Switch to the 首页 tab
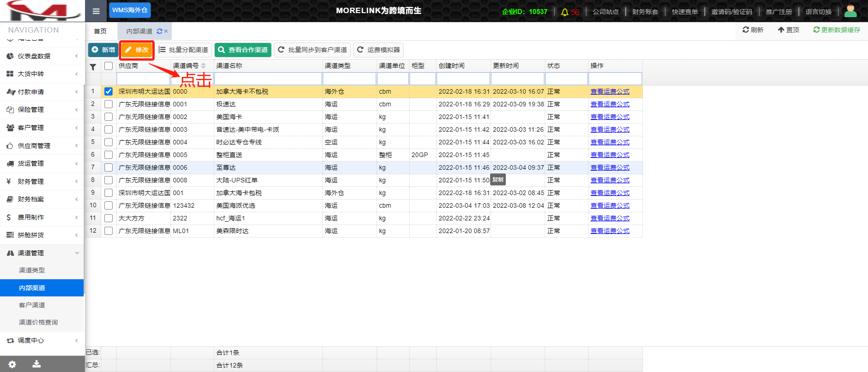 100,31
